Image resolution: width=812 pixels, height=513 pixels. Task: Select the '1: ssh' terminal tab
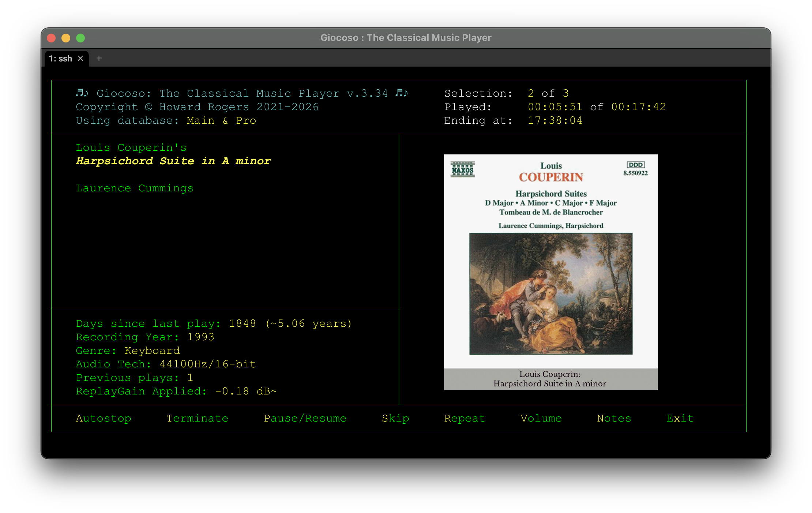click(x=60, y=58)
